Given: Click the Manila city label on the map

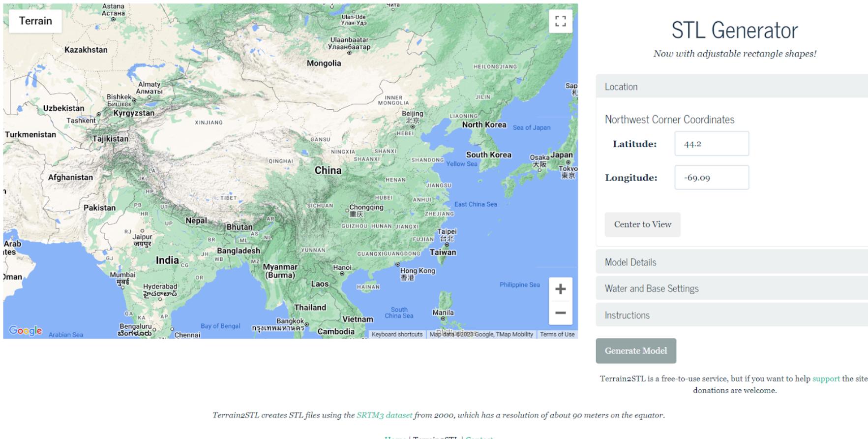Looking at the screenshot, I should [443, 313].
